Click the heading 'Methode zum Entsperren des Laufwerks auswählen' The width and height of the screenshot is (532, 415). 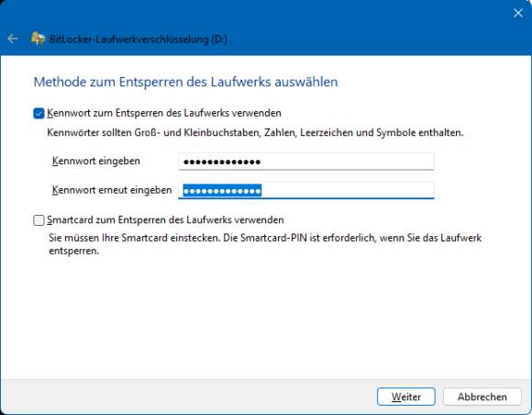186,82
